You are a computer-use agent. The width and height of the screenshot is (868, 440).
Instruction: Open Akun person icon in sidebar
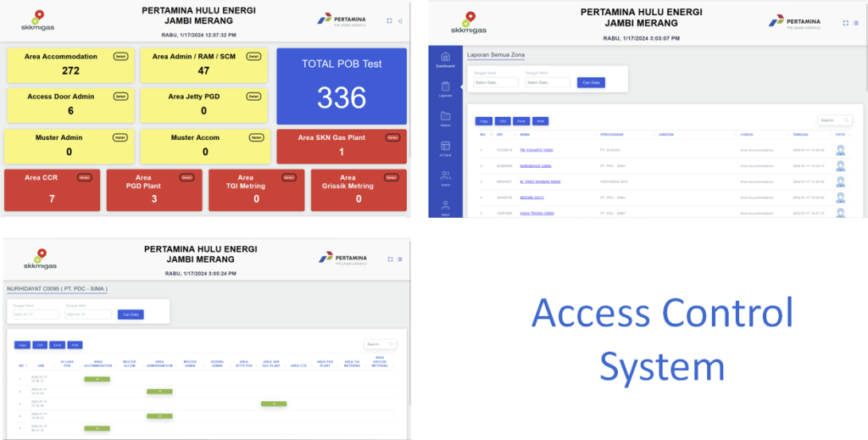pyautogui.click(x=445, y=205)
